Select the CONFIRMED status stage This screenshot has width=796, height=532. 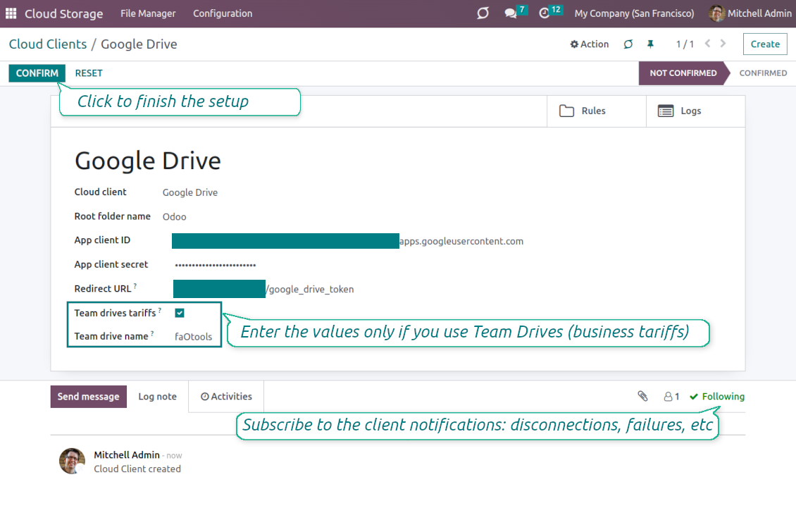point(763,73)
